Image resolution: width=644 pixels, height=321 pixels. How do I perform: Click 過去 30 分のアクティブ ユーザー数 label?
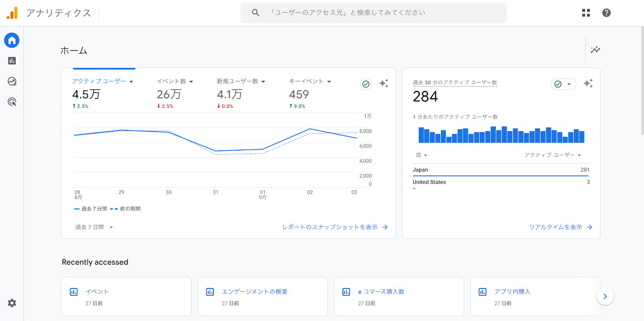(x=455, y=82)
